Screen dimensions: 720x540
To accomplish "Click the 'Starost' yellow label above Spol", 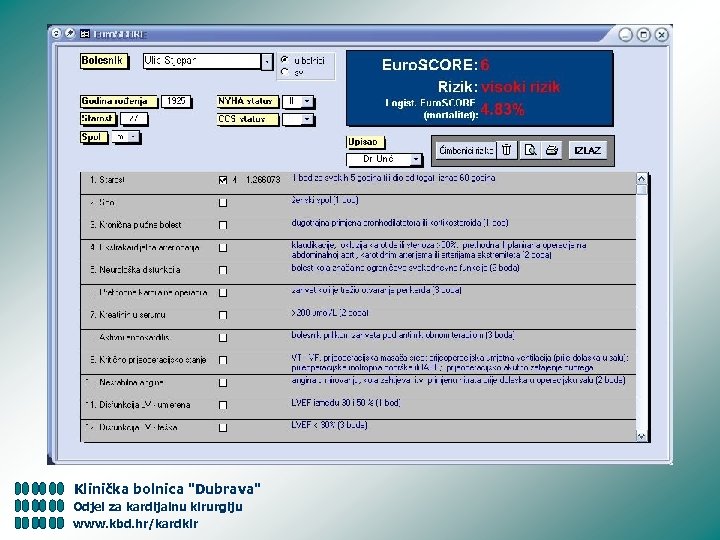I will pos(98,119).
